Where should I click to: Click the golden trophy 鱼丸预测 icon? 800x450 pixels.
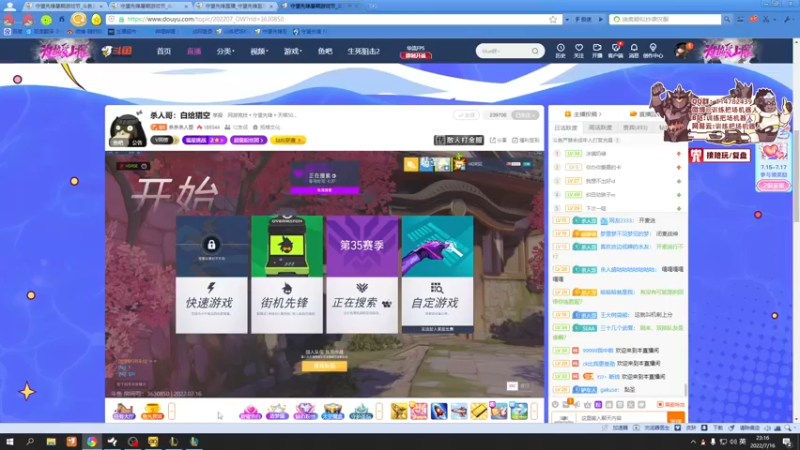(x=152, y=411)
